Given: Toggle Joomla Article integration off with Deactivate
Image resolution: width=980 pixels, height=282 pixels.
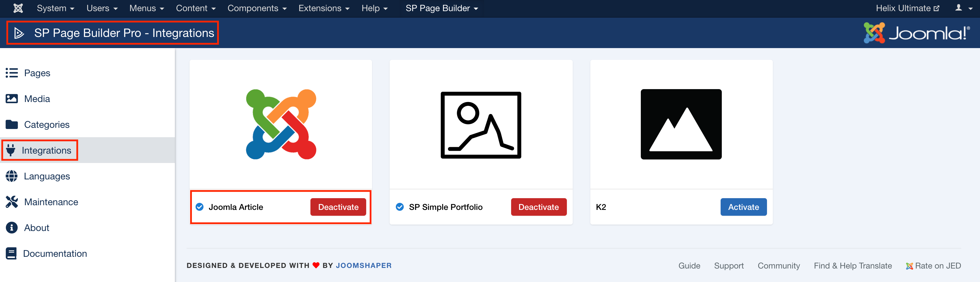Looking at the screenshot, I should (338, 207).
